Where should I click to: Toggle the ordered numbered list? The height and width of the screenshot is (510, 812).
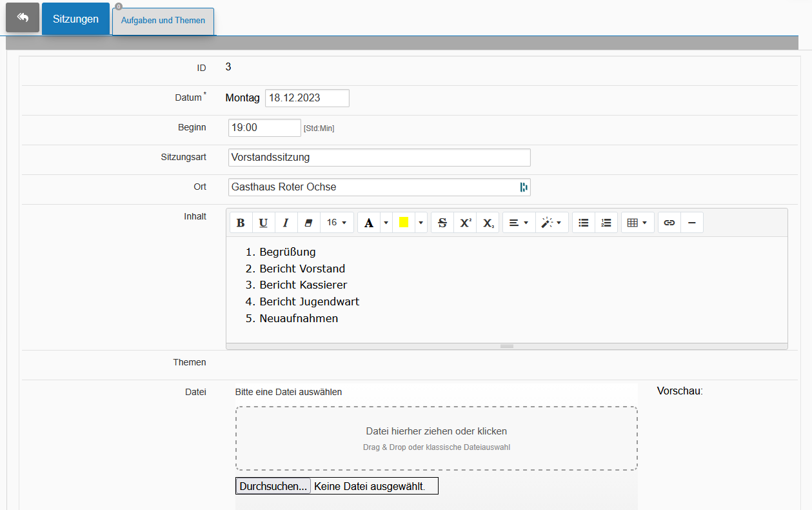coord(606,223)
